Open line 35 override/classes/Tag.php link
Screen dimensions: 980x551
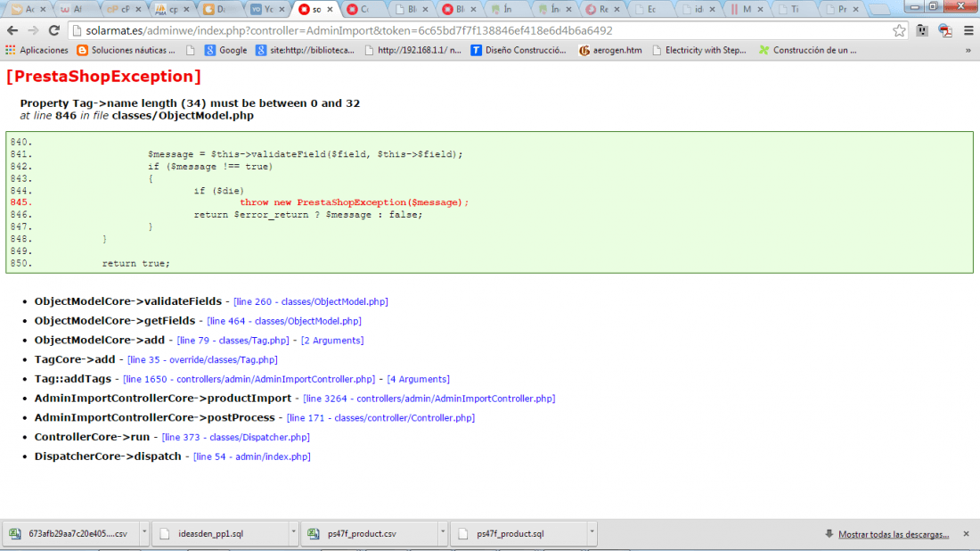(x=202, y=359)
